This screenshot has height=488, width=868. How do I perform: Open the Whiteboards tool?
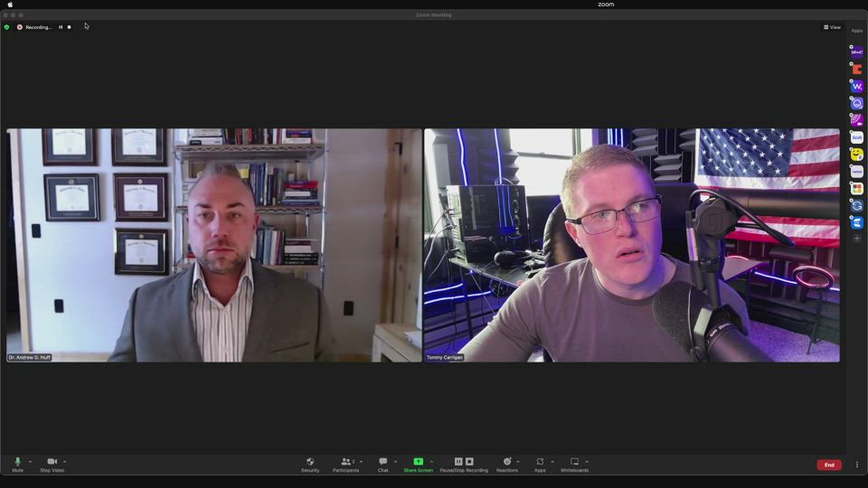(574, 465)
